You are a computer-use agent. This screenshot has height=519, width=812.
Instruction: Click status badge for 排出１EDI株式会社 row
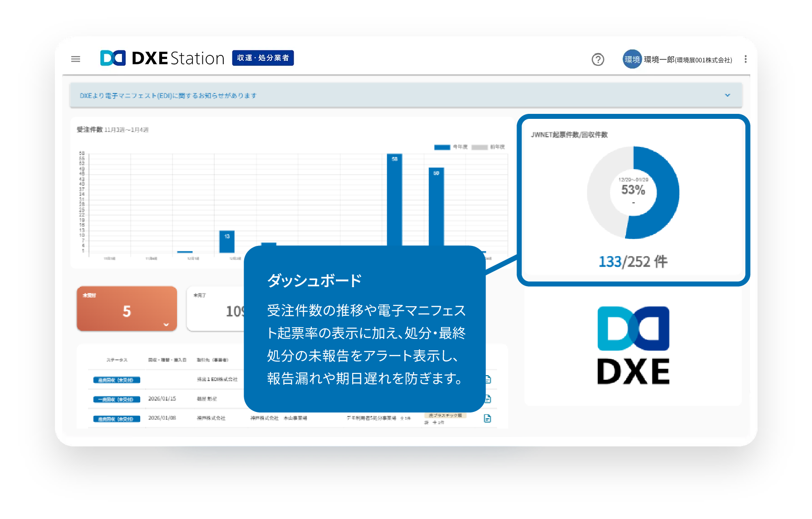pos(117,380)
